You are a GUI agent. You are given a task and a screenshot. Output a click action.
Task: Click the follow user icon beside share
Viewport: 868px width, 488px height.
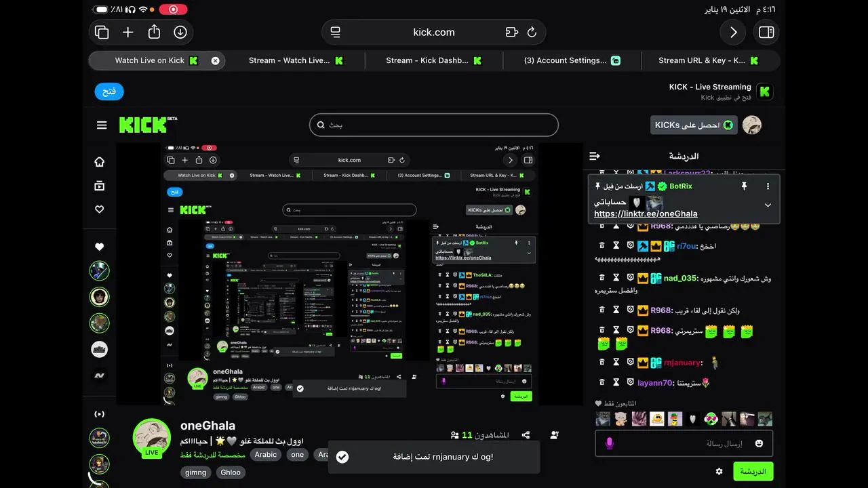555,435
